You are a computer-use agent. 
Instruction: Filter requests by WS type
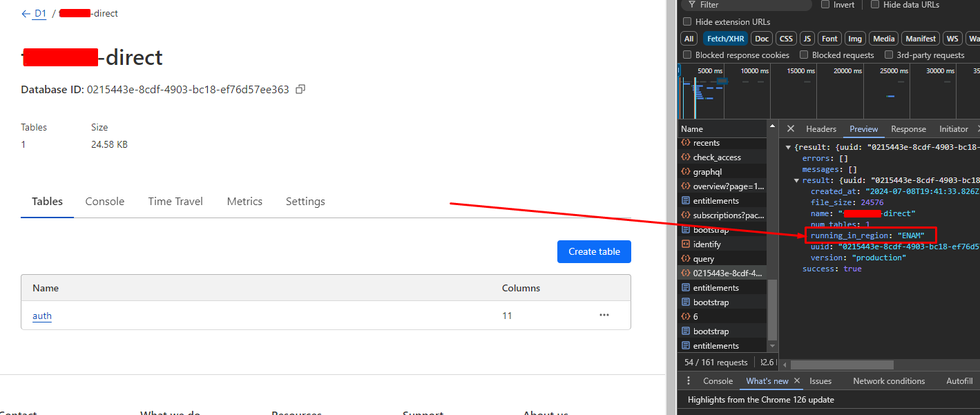[x=952, y=39]
